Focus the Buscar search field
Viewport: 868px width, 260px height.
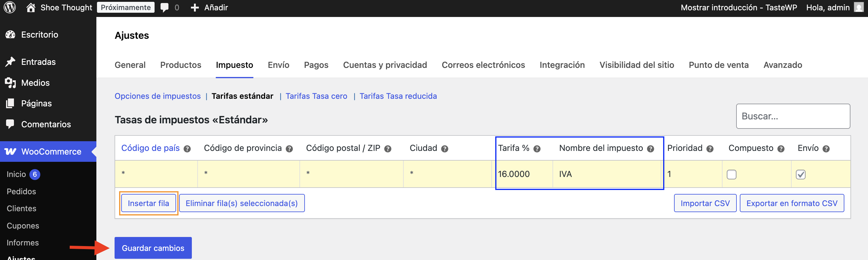793,116
